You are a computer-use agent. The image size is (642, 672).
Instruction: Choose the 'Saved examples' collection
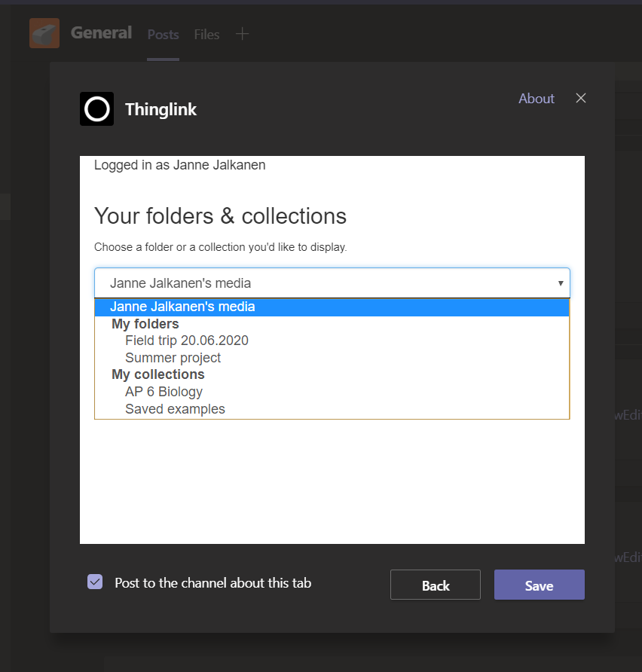(175, 408)
